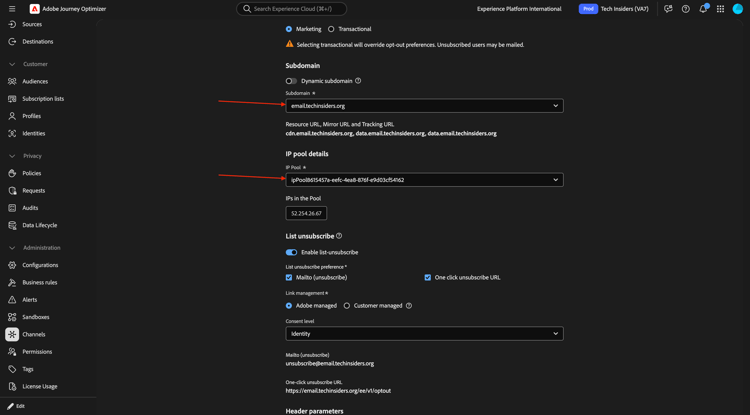Click the help question mark icon in header

[685, 9]
